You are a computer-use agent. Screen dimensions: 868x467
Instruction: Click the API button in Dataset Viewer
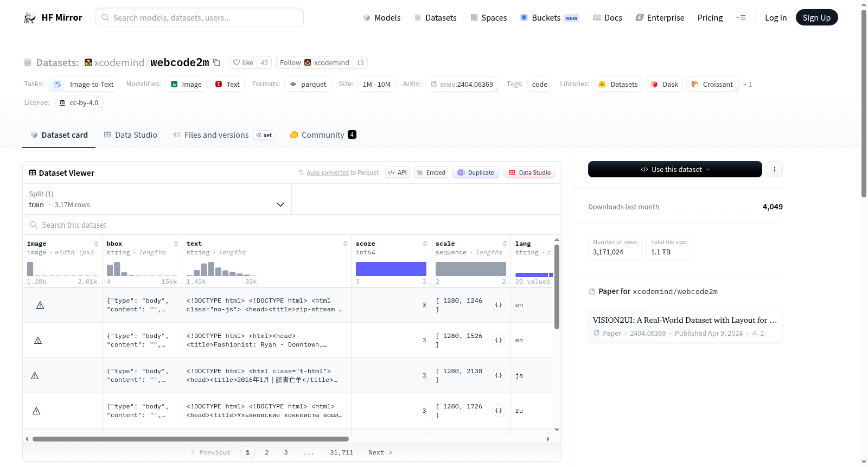pos(397,172)
